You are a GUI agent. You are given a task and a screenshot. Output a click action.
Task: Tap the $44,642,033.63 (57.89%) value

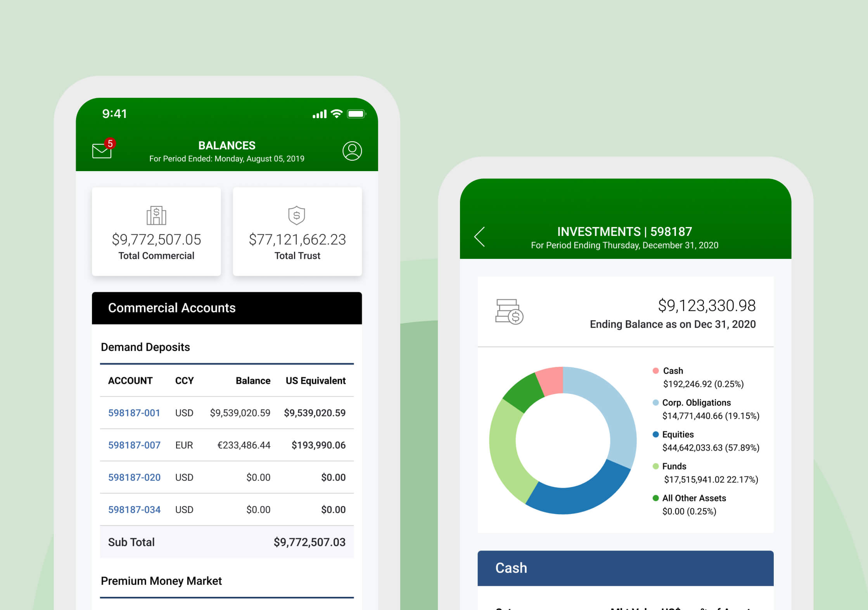coord(711,448)
